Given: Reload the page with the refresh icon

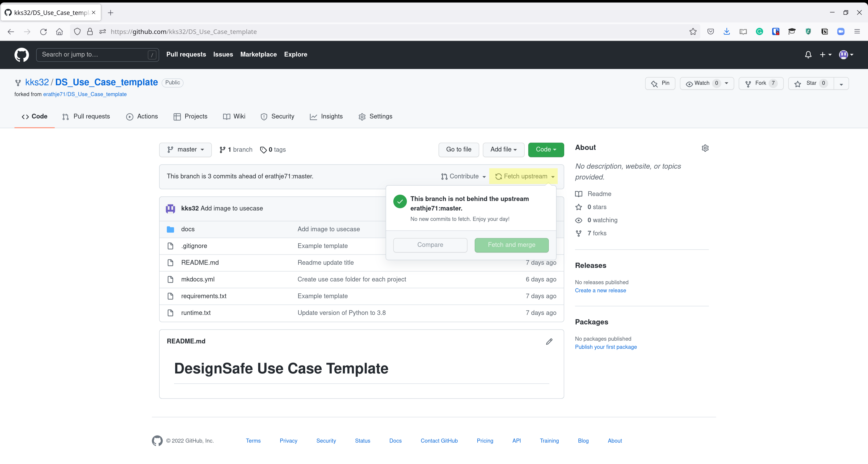Looking at the screenshot, I should [x=43, y=32].
